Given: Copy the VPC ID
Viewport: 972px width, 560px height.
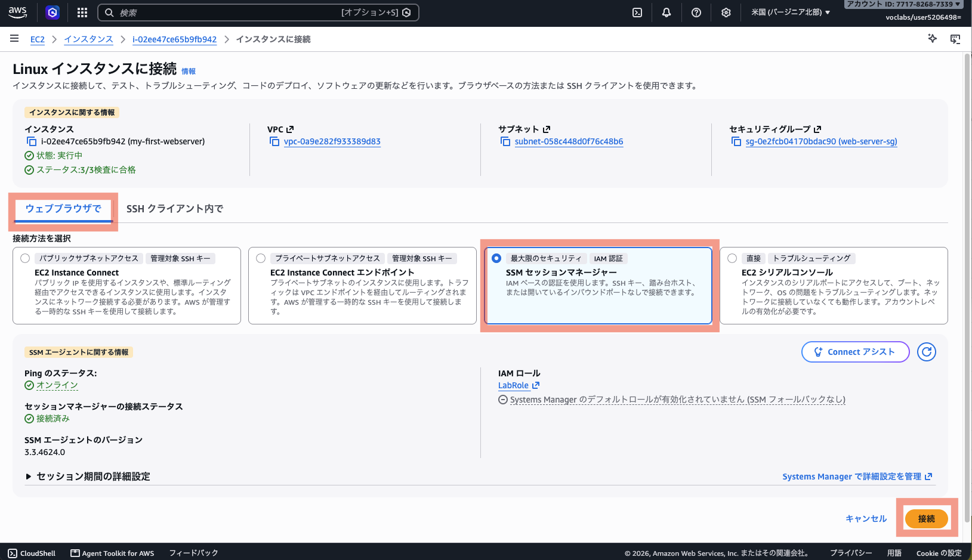Looking at the screenshot, I should pyautogui.click(x=274, y=141).
